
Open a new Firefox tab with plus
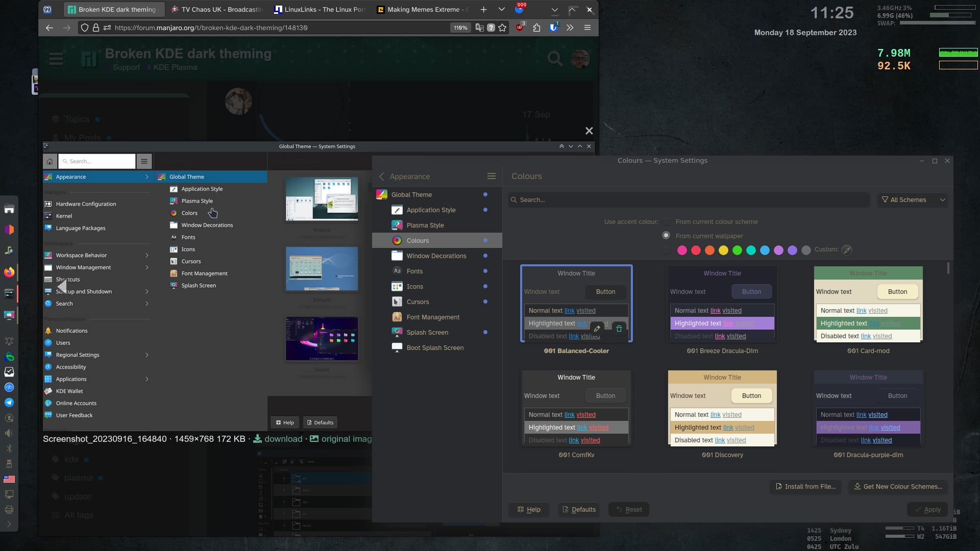tap(483, 9)
